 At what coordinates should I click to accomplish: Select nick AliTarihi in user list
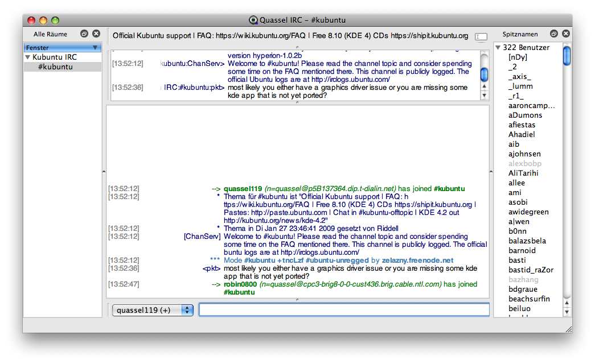tap(523, 173)
